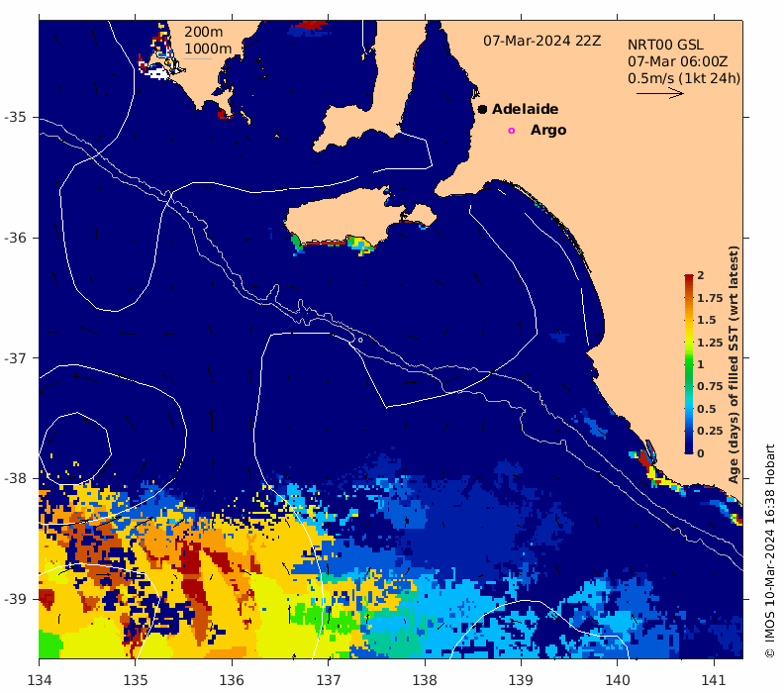The width and height of the screenshot is (784, 693).
Task: Click Kangaroo Island on the map
Action: 345,218
